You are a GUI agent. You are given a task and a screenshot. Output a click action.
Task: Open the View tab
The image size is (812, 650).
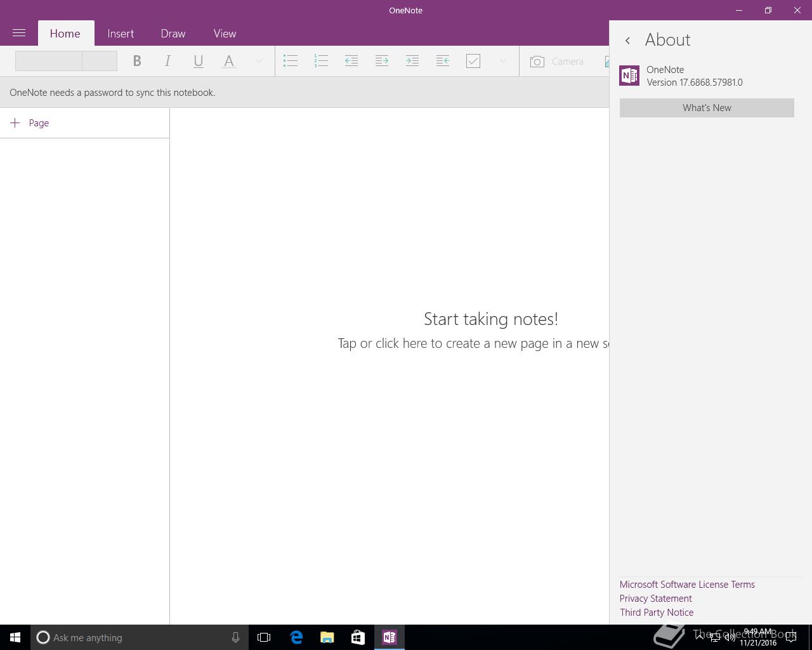(x=225, y=34)
